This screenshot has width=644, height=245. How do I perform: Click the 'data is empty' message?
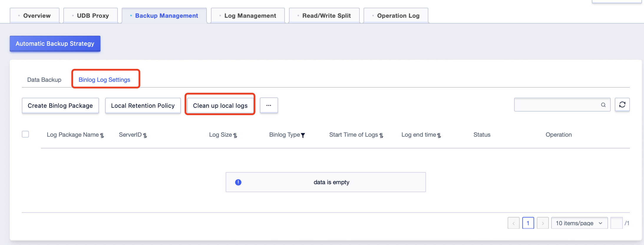(326, 182)
